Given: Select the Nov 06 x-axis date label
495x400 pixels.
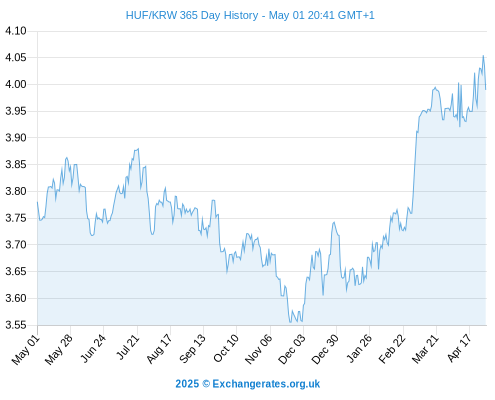Looking at the screenshot, I should click(258, 349).
